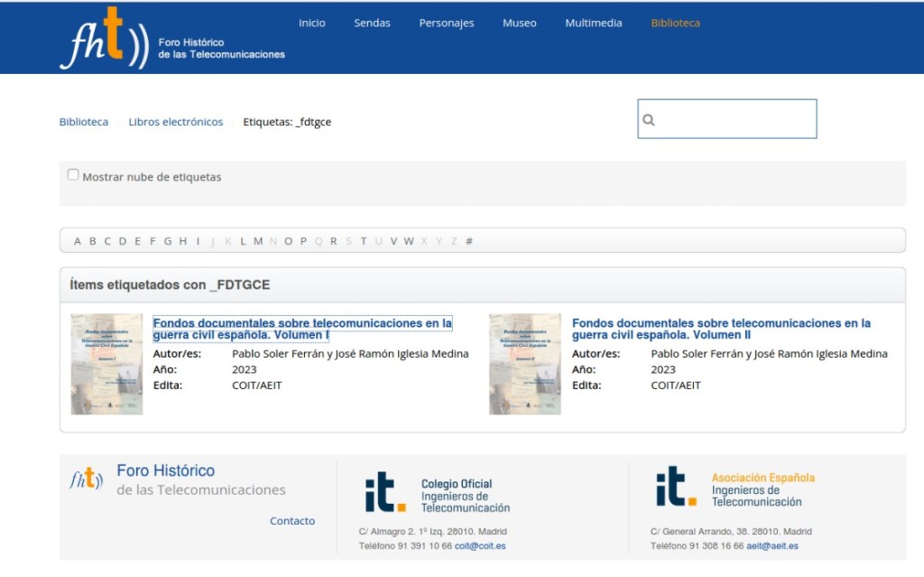This screenshot has width=924, height=577.
Task: Click the small FHT logo in the footer
Action: (x=87, y=478)
